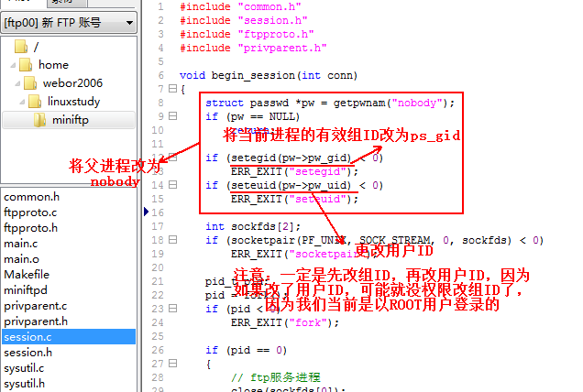This screenshot has height=392, width=583.
Task: Click the "nobody" string on line 8
Action: point(416,103)
